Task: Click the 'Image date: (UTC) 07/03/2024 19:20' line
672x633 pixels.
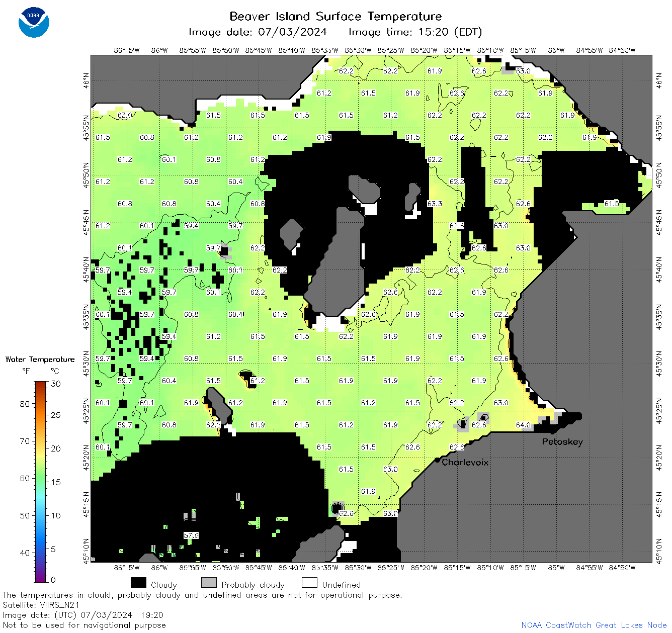Action: pos(83,615)
